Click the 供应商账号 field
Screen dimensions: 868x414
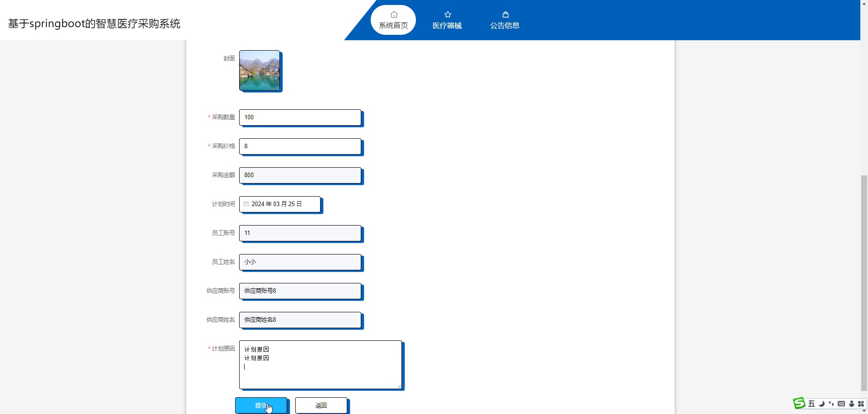click(300, 291)
